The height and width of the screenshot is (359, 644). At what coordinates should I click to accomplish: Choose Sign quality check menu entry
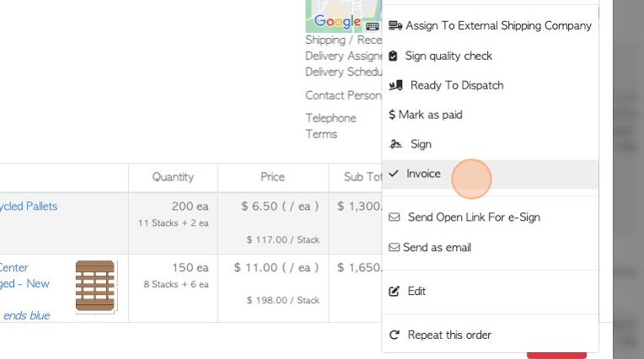pos(448,56)
